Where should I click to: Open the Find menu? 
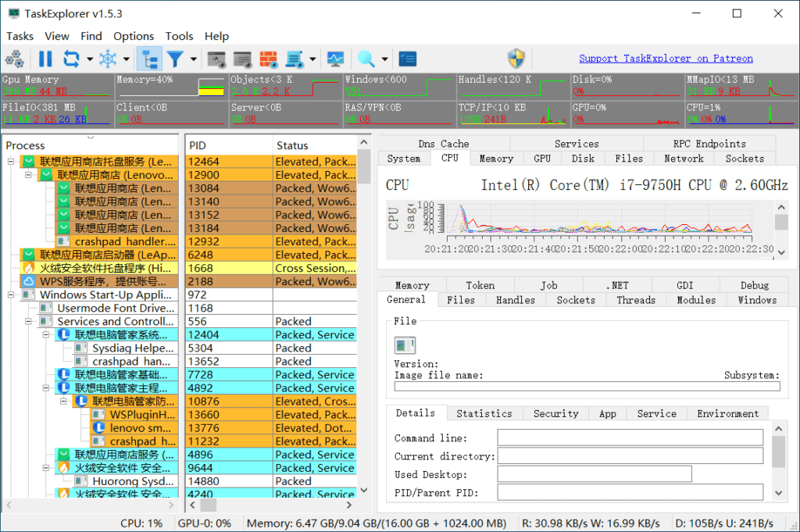[x=91, y=36]
